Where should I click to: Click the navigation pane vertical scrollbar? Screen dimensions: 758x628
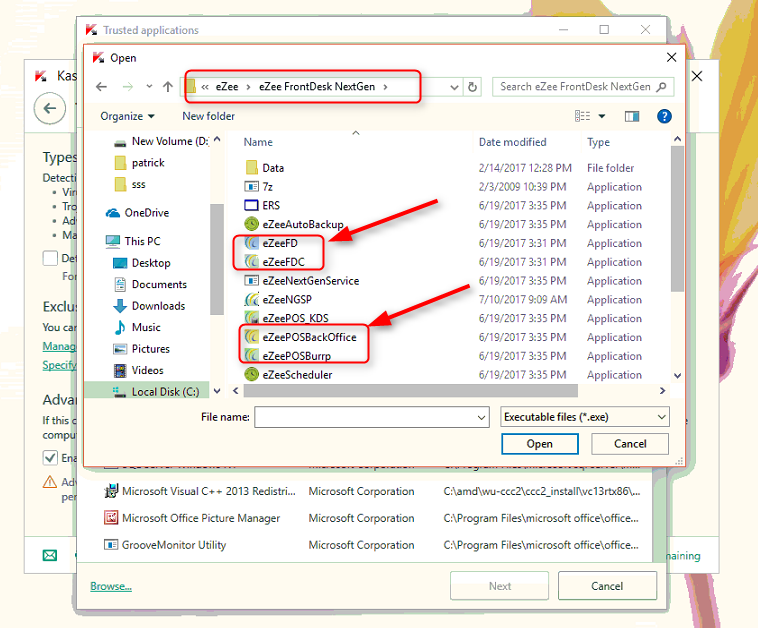pos(217,259)
